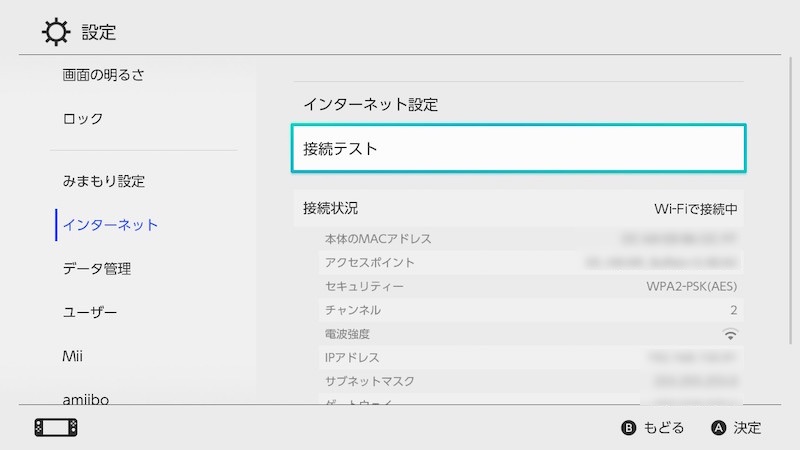Click the Wi-Fi signal strength icon
Viewport: 800px width, 450px height.
pos(730,334)
